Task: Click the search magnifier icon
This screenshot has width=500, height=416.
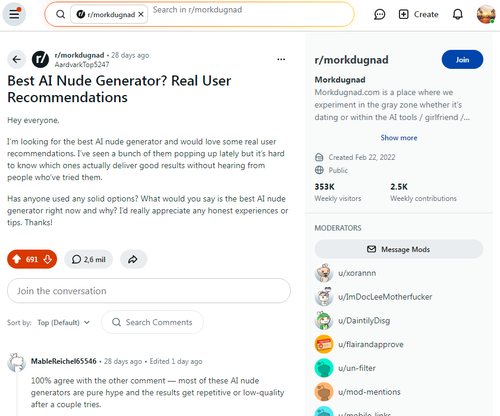Action: click(60, 14)
